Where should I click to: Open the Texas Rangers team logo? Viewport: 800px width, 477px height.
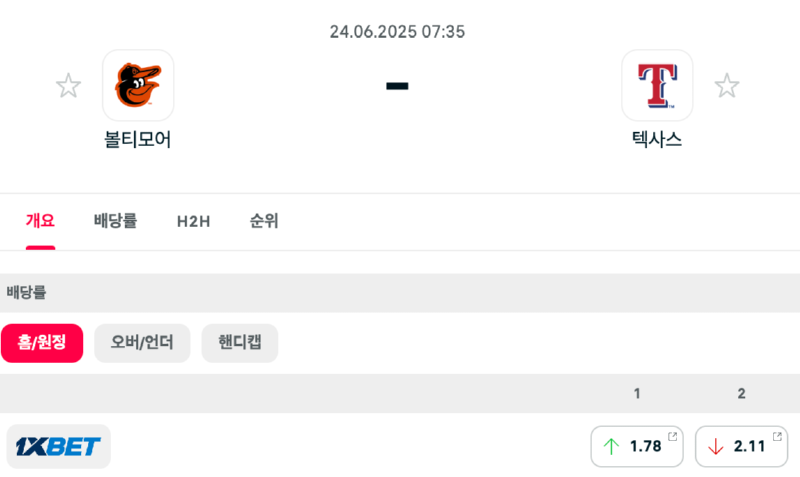click(657, 85)
